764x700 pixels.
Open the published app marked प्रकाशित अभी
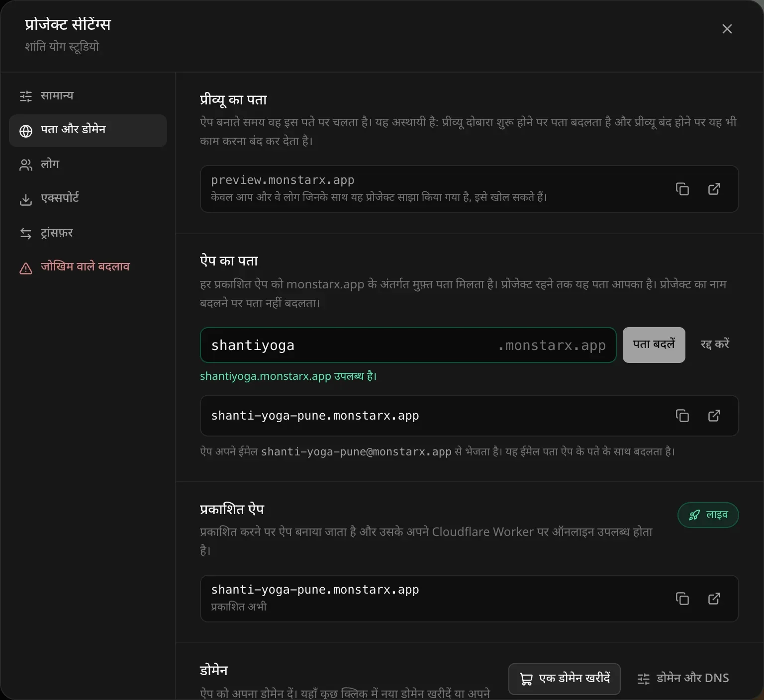(714, 599)
